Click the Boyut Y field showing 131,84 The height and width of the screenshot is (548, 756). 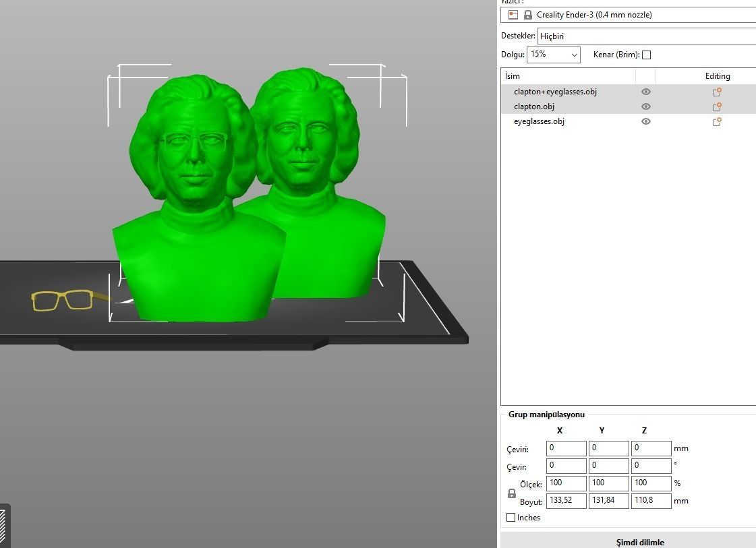(x=608, y=501)
